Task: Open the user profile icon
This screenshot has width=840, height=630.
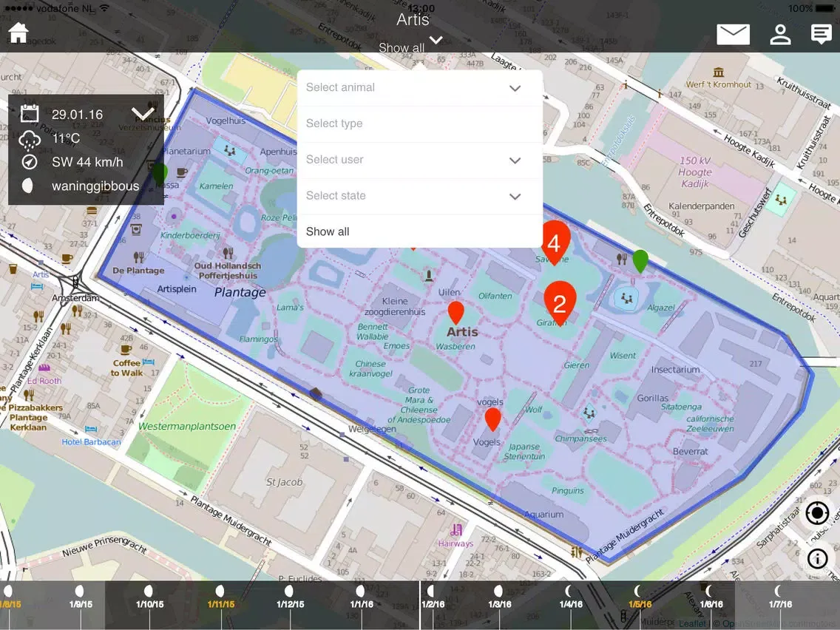Action: [x=780, y=34]
